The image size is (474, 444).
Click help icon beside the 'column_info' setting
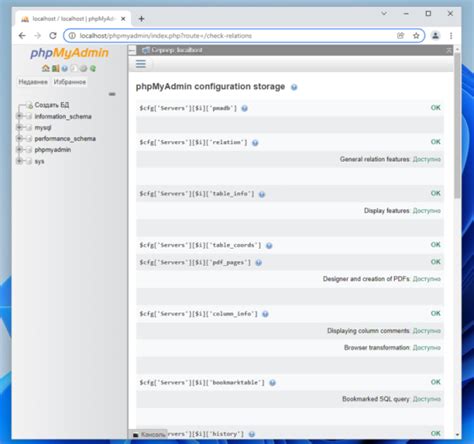click(x=265, y=314)
